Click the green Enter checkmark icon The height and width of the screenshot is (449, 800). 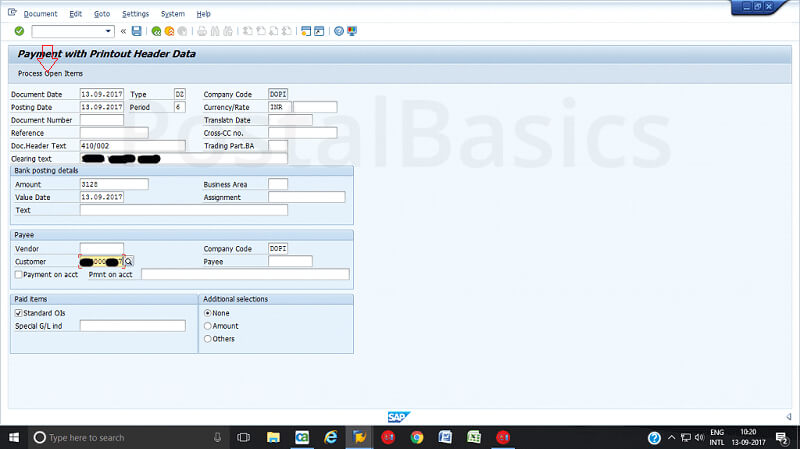[19, 31]
